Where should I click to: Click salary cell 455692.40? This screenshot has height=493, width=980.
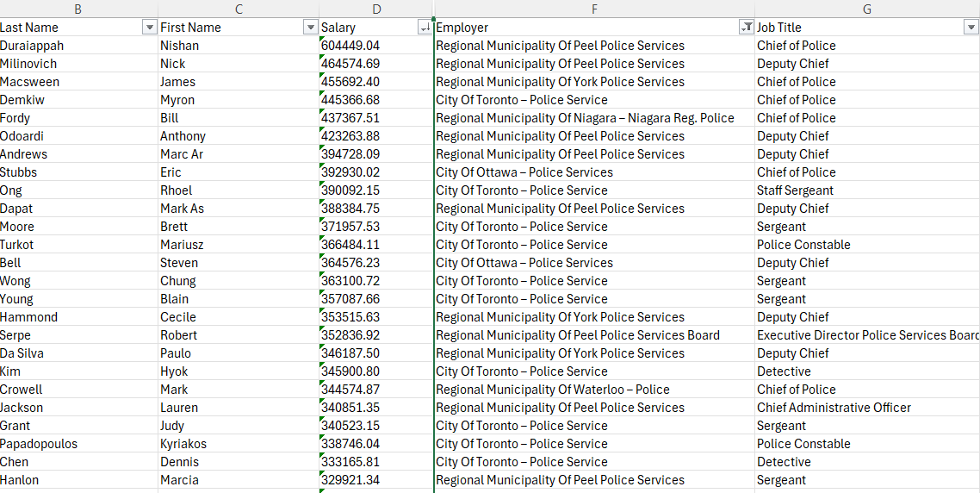point(376,81)
